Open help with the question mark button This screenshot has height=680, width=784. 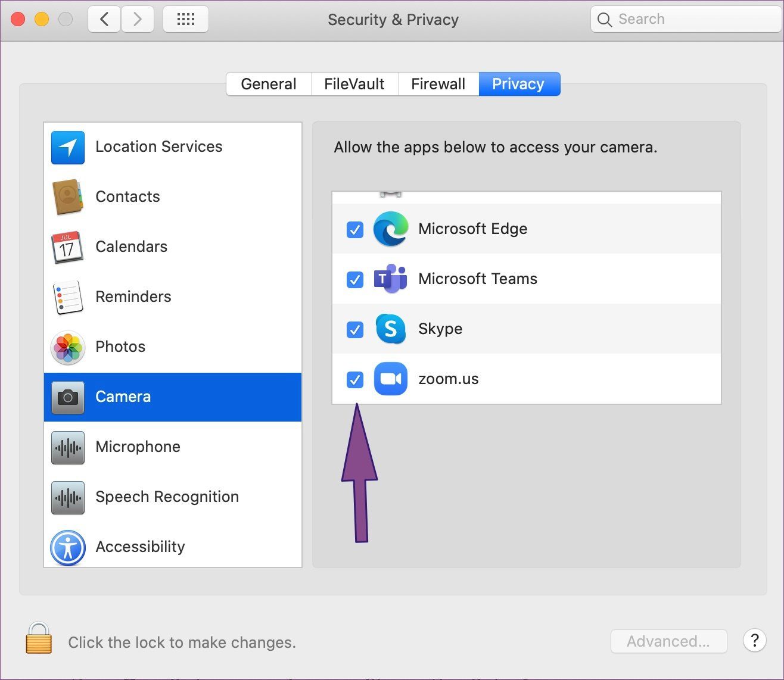(754, 641)
